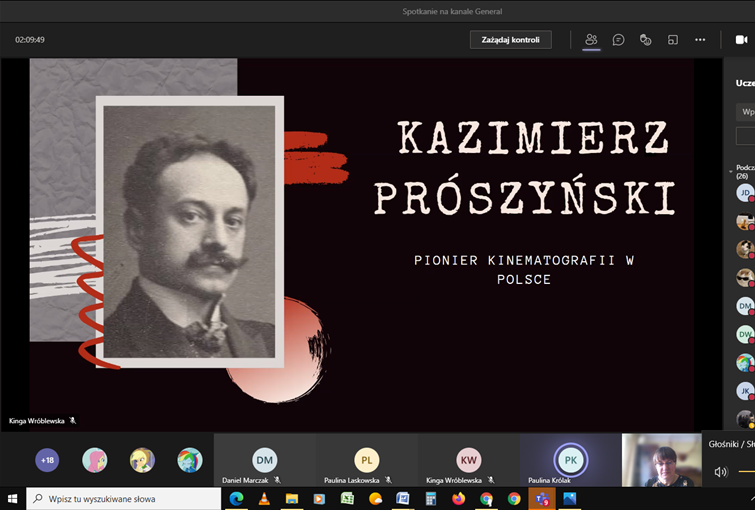Open Calculator from the taskbar

click(x=430, y=499)
